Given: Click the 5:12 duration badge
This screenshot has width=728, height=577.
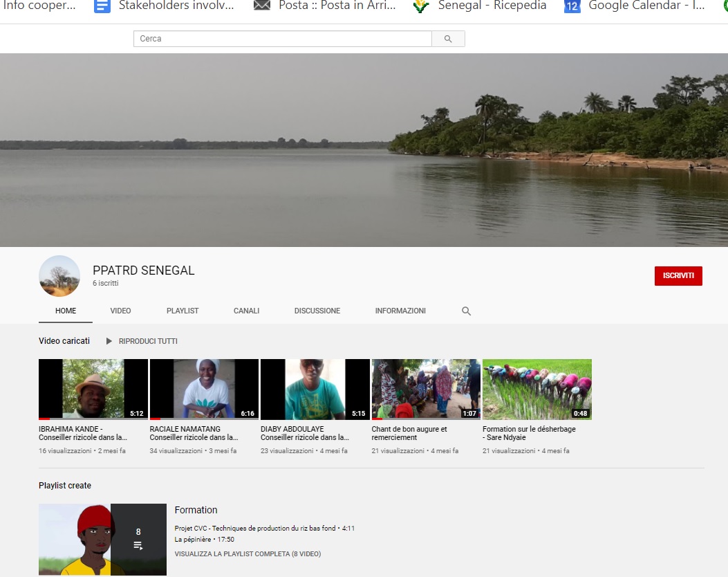Looking at the screenshot, I should click(x=136, y=414).
